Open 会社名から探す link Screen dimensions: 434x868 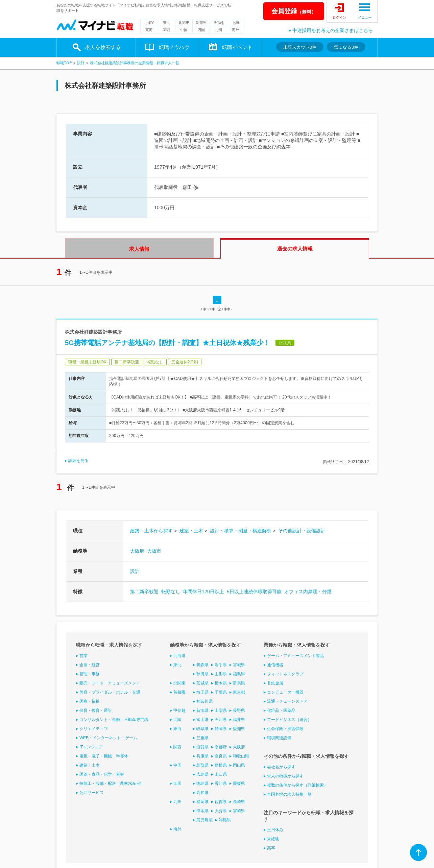[280, 767]
